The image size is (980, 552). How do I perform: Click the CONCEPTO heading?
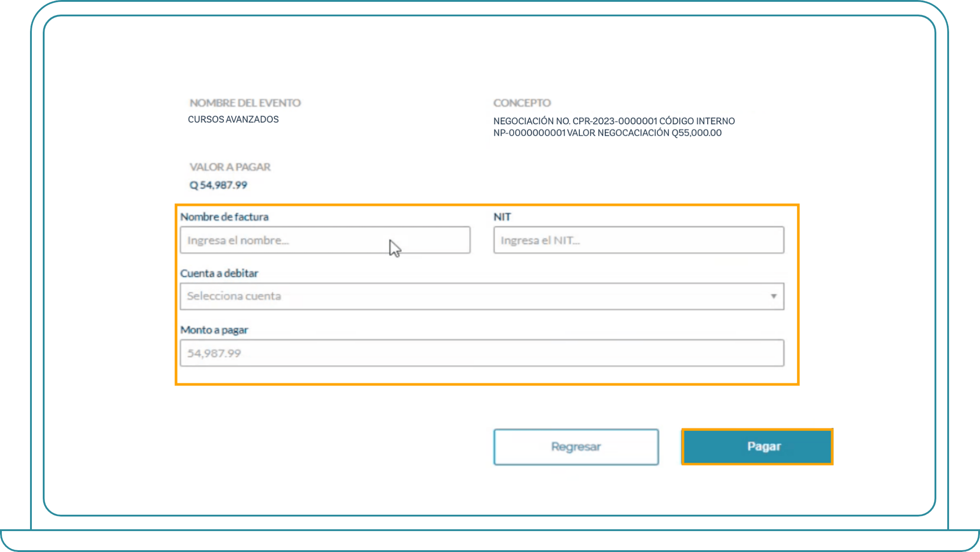[522, 103]
